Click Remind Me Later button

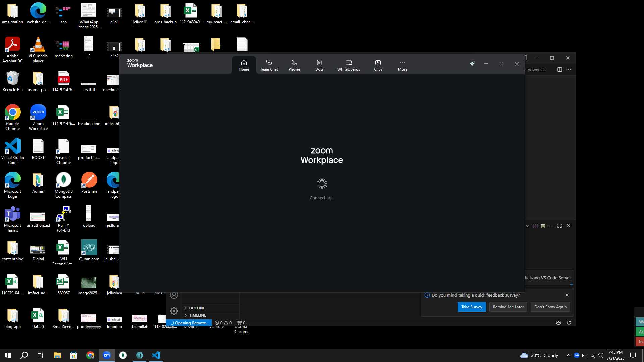coord(508,307)
